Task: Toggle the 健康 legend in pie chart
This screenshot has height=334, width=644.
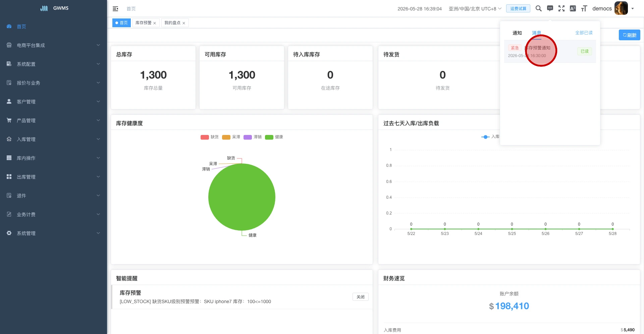Action: (274, 137)
